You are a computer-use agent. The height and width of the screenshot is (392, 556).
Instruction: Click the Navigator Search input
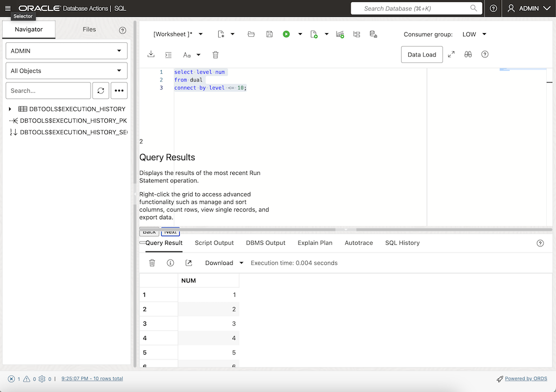point(48,91)
